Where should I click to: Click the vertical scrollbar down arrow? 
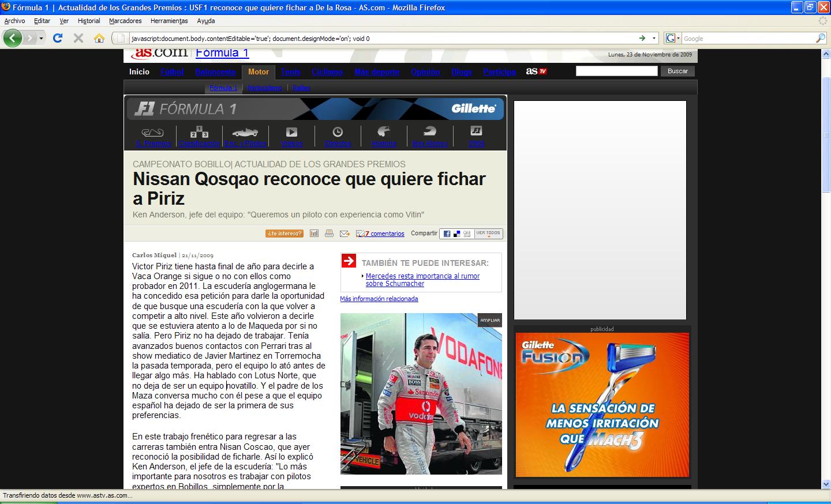coord(826,484)
